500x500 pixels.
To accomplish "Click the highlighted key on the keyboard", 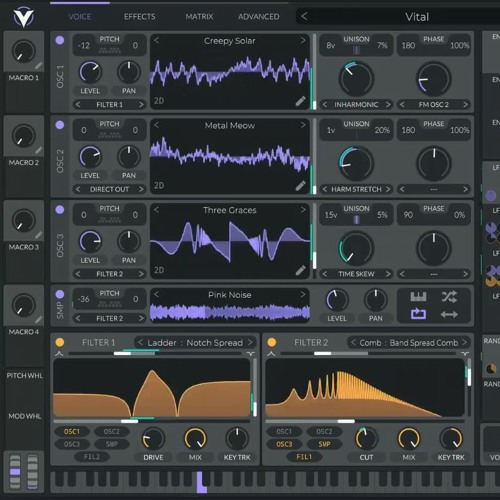I will pos(202,482).
